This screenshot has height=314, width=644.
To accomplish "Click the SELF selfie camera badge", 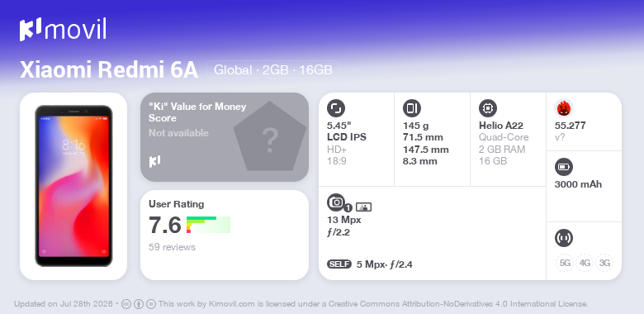I will (339, 264).
